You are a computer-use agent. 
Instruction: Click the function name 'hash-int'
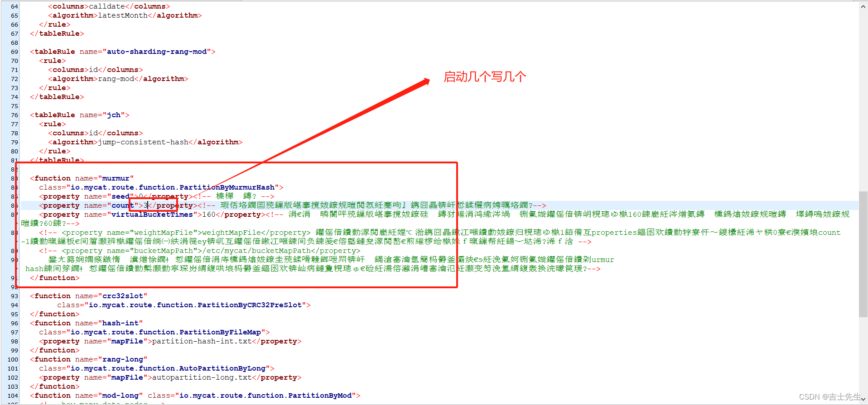[121, 323]
